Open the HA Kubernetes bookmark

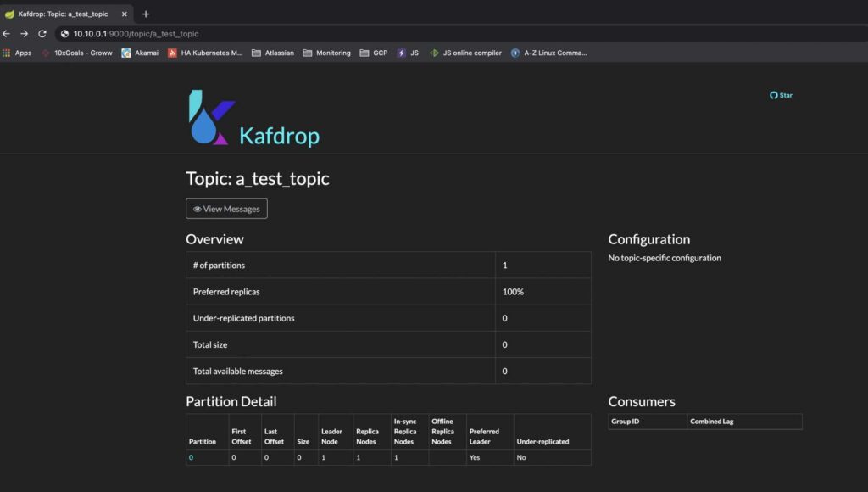(x=205, y=53)
